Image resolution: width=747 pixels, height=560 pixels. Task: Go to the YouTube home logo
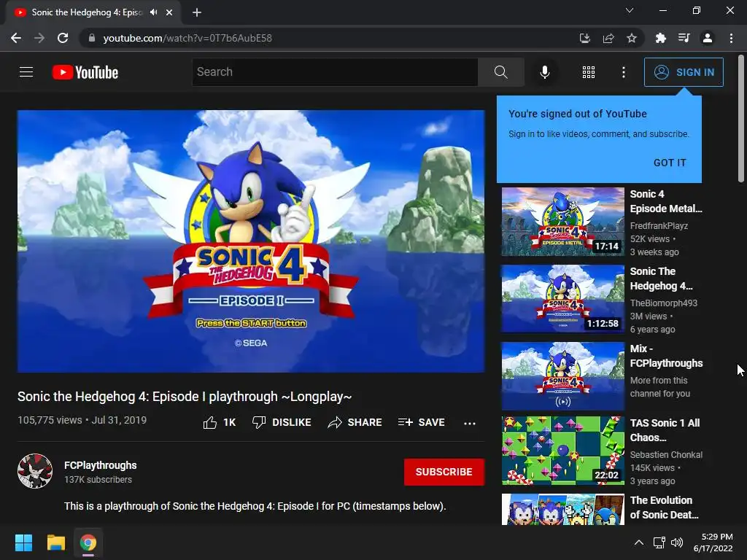[x=85, y=72]
